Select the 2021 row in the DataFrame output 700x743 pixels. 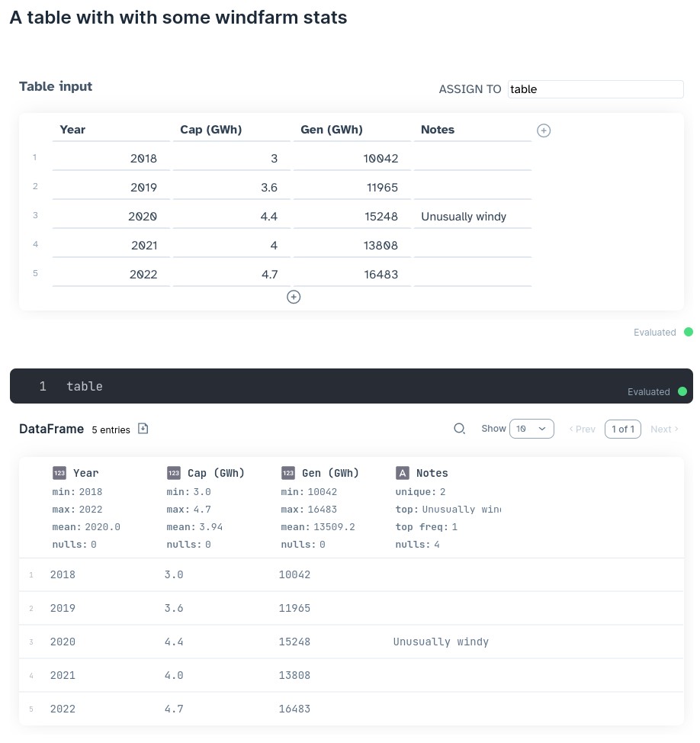pos(351,675)
